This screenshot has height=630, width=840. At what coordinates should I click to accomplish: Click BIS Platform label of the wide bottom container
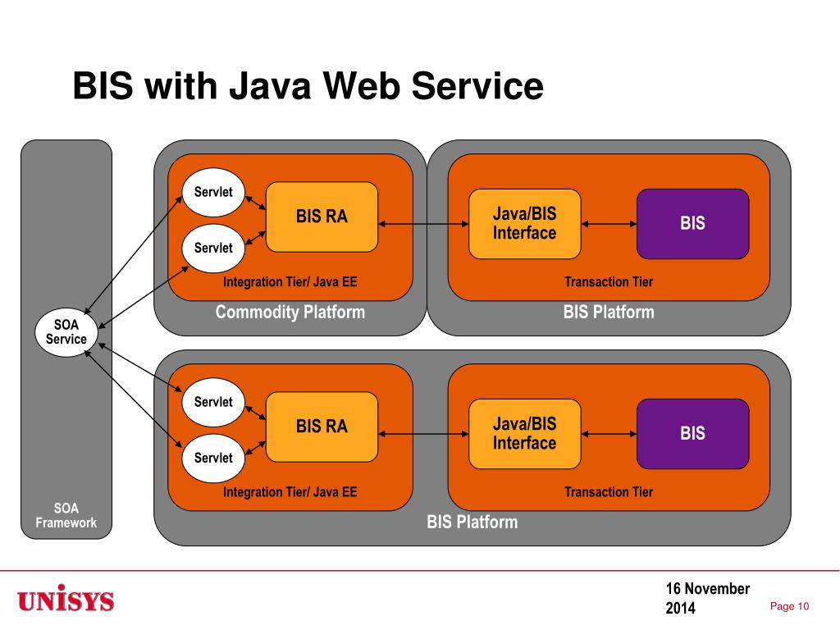(x=472, y=522)
